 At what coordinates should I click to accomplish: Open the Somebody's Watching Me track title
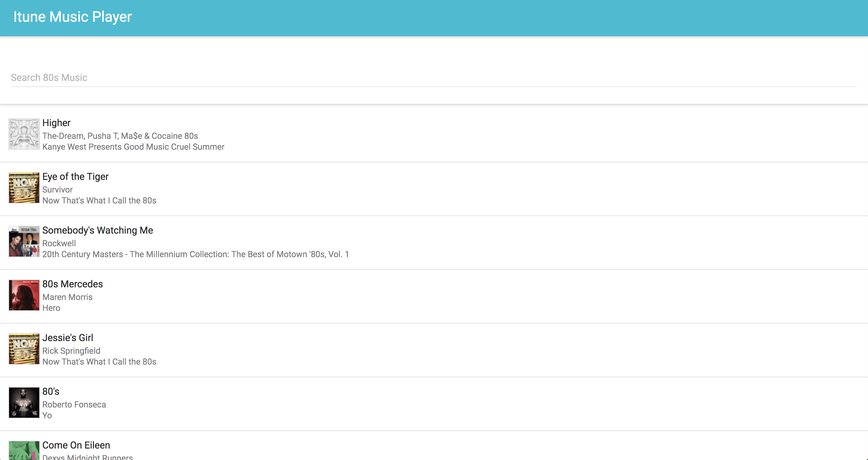pyautogui.click(x=97, y=230)
